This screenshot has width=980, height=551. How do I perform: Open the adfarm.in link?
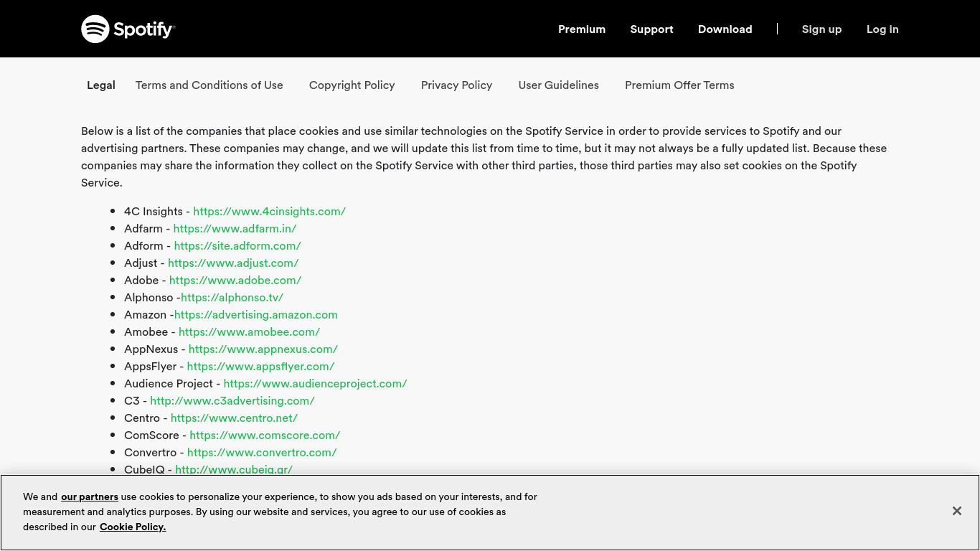(235, 228)
